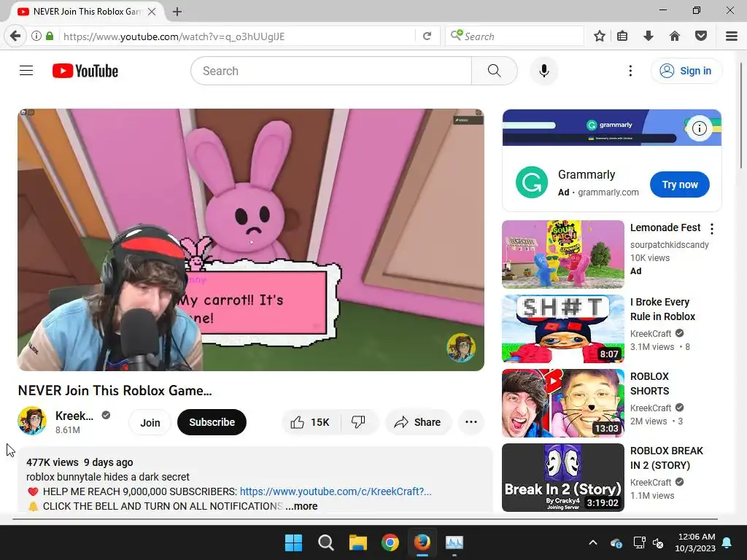This screenshot has height=560, width=747.
Task: Open the Windows Start menu
Action: 293,542
